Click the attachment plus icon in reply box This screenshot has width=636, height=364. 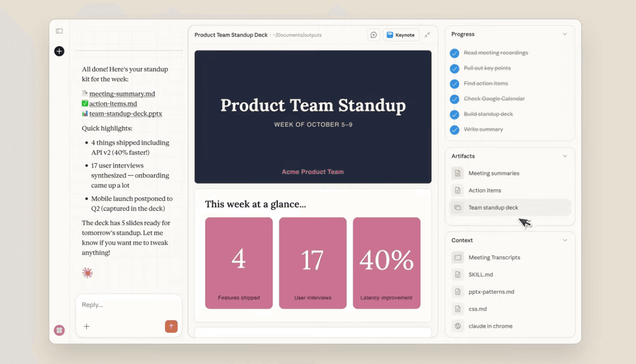tap(87, 326)
